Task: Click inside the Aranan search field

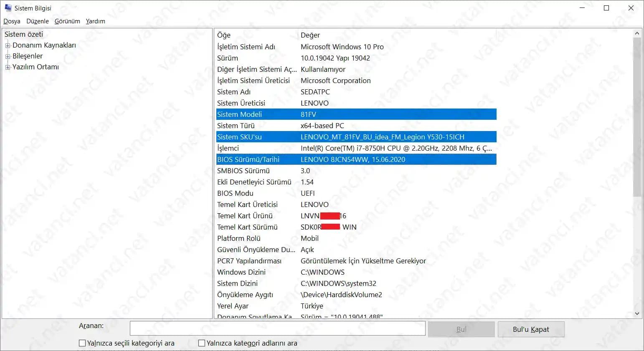Action: [277, 328]
